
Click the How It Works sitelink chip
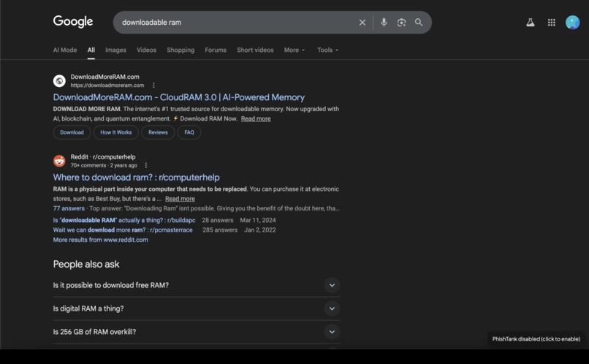pos(115,132)
